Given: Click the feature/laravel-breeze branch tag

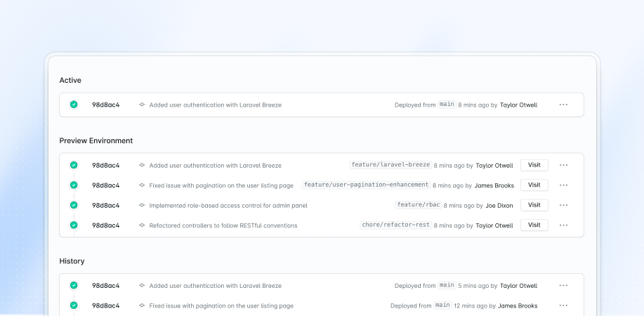Looking at the screenshot, I should tap(390, 165).
